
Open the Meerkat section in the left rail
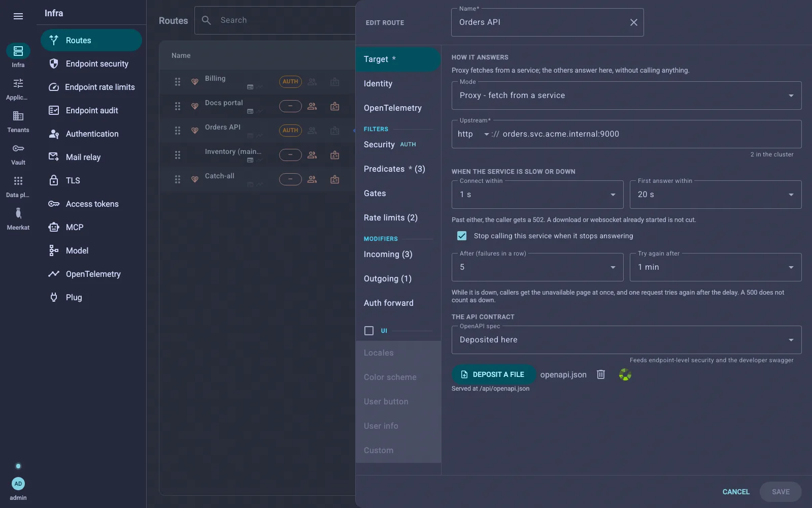tap(18, 219)
